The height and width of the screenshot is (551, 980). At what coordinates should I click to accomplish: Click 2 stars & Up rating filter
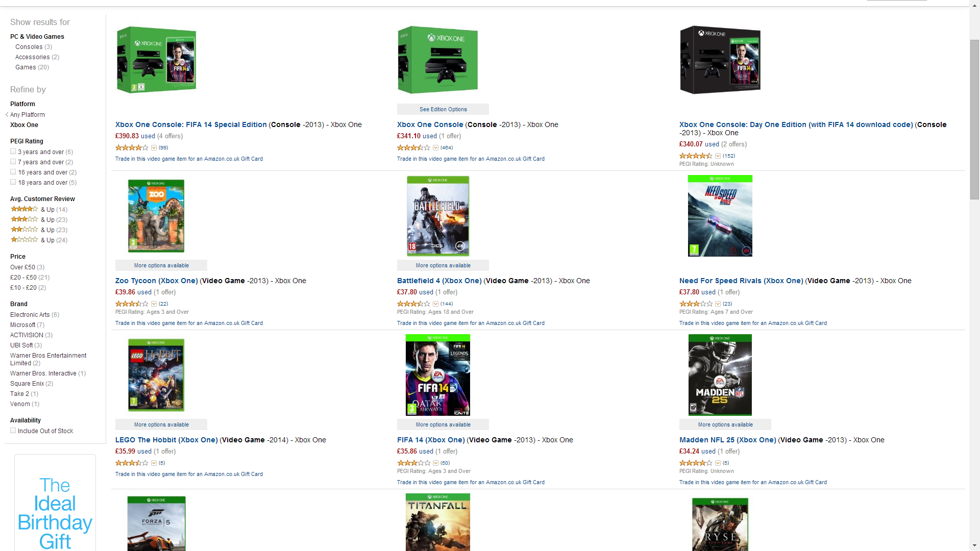[x=39, y=230]
